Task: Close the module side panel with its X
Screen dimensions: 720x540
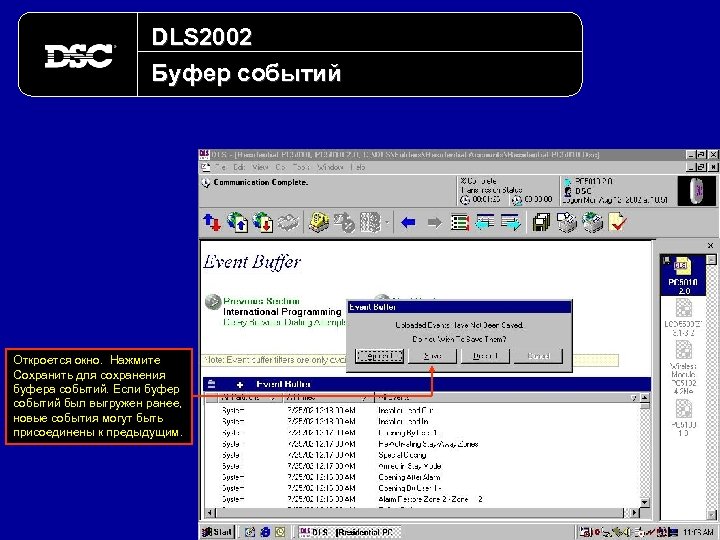Action: [710, 246]
